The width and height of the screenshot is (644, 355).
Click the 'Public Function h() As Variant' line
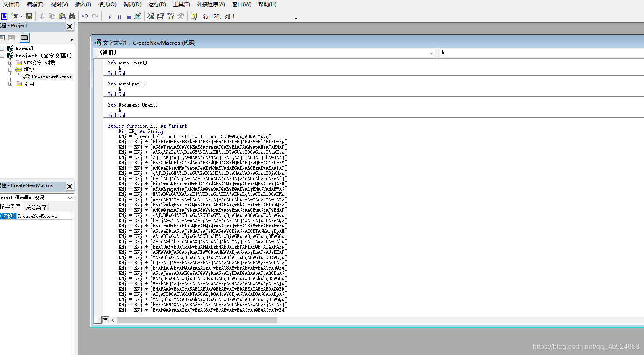coord(147,126)
